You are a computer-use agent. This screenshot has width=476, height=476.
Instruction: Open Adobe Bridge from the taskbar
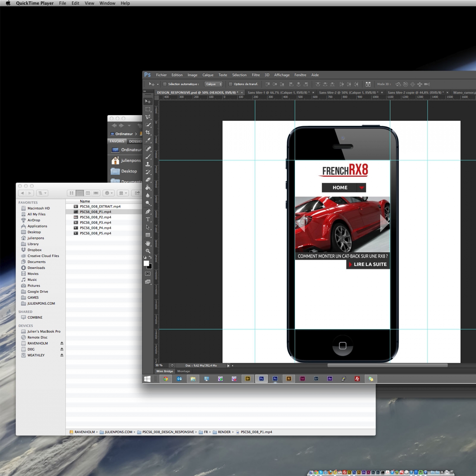(x=248, y=379)
